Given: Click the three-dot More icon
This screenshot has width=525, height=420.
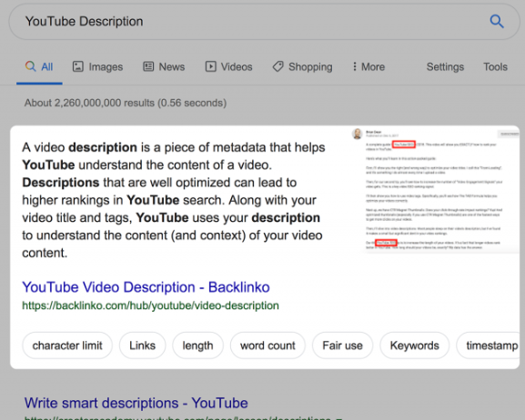Looking at the screenshot, I should pos(355,66).
